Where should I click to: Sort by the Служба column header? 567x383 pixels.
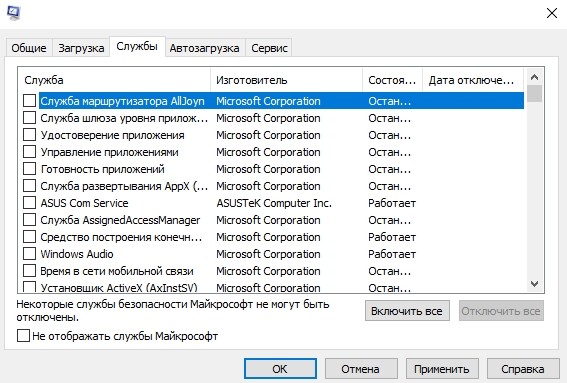pos(114,80)
